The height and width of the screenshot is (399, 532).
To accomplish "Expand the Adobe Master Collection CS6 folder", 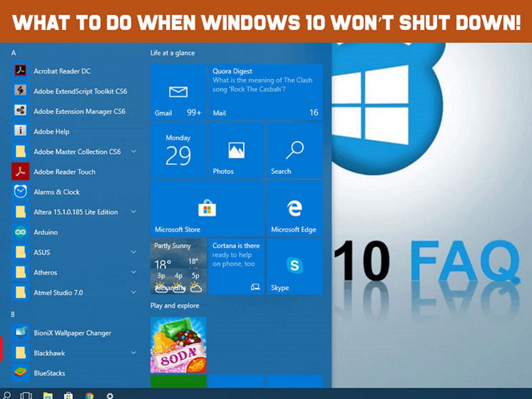I will [x=133, y=151].
